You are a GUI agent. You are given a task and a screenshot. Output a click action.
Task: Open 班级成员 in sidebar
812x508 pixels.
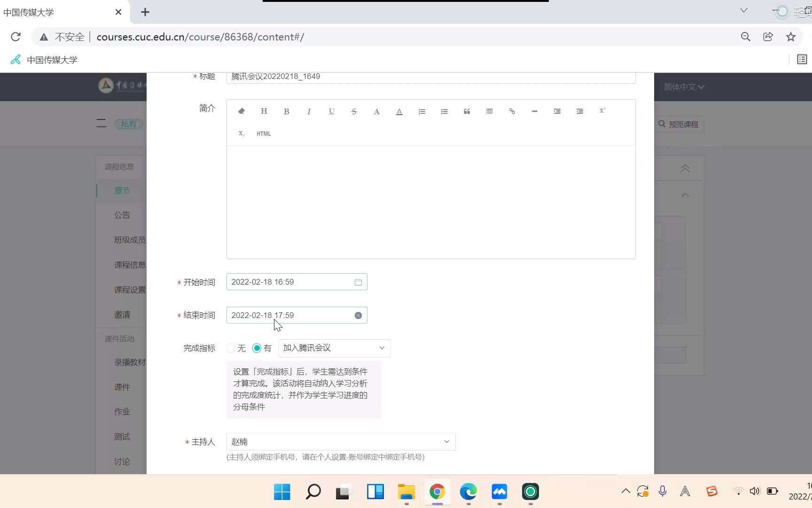(x=130, y=240)
